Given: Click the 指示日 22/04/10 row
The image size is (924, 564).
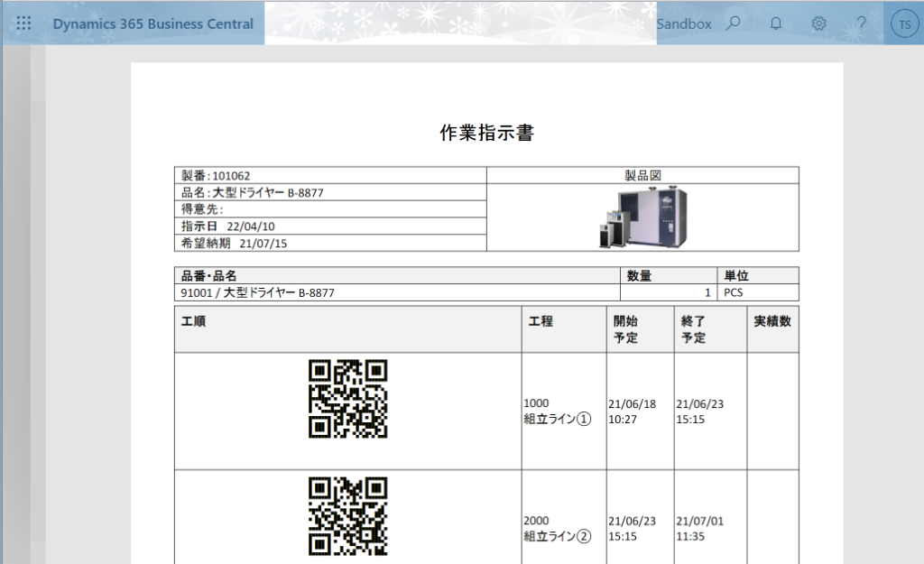Looking at the screenshot, I should [330, 226].
